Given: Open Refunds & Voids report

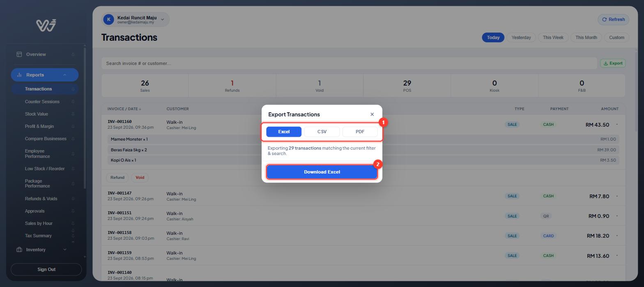Looking at the screenshot, I should click(41, 199).
